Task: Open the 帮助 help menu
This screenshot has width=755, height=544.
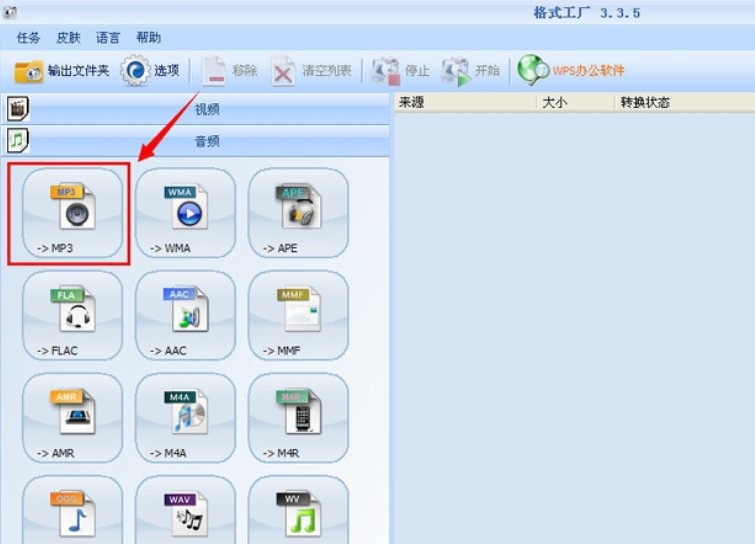Action: click(x=148, y=38)
